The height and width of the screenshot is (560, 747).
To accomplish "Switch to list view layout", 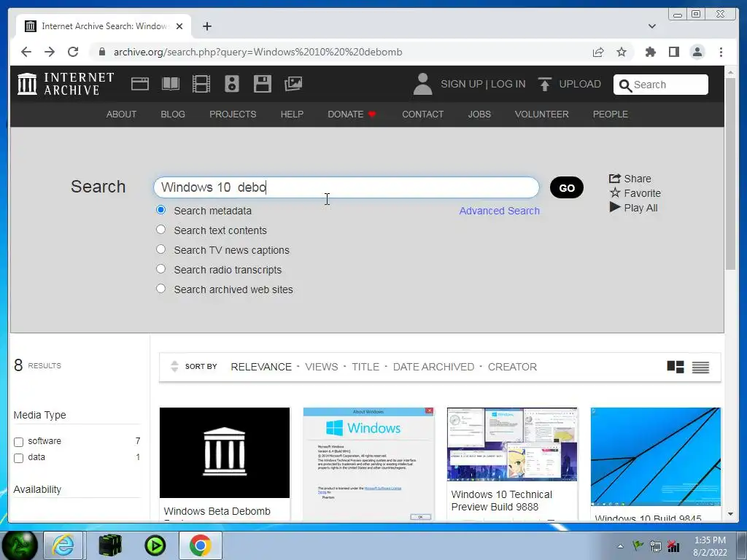I will pyautogui.click(x=701, y=367).
